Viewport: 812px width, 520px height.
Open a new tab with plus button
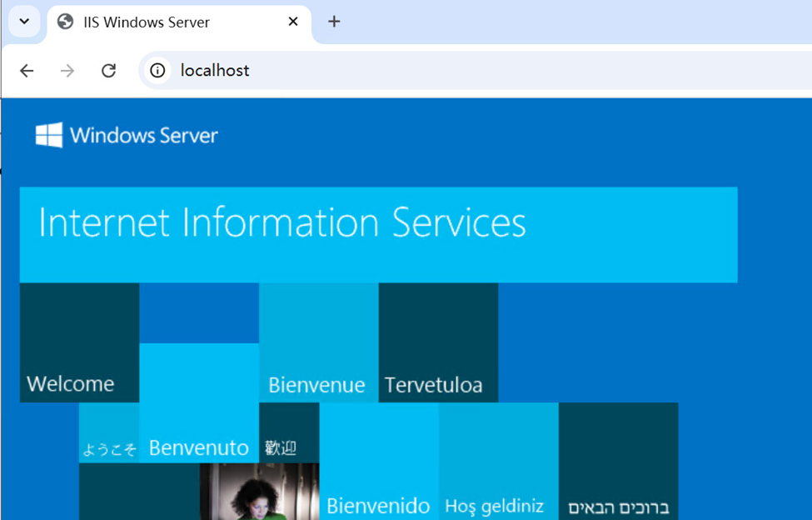click(334, 22)
